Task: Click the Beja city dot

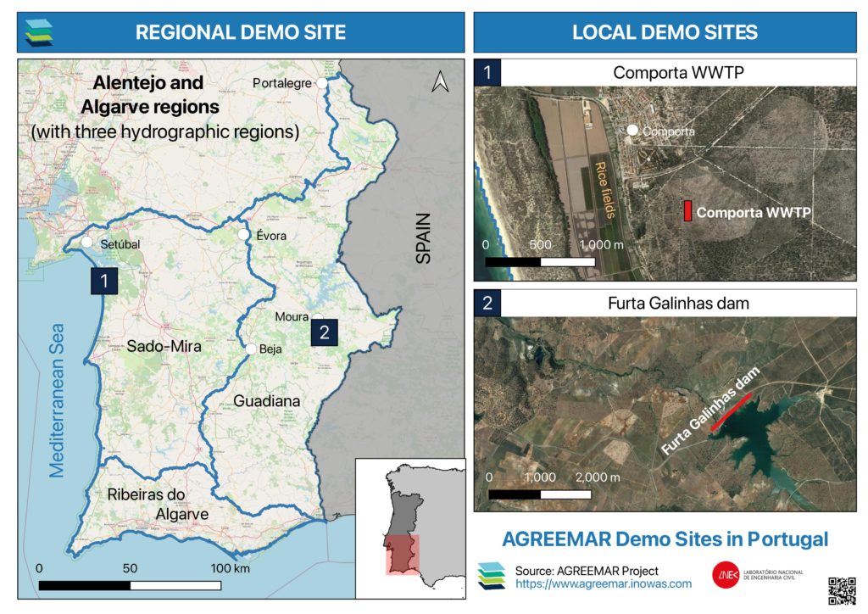Action: [251, 349]
